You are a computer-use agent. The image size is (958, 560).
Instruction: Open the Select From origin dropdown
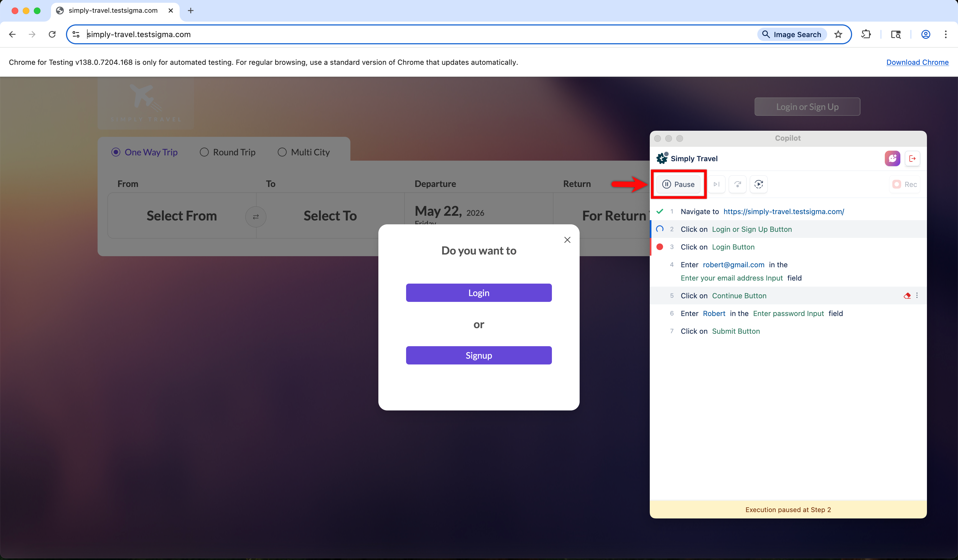(x=182, y=216)
